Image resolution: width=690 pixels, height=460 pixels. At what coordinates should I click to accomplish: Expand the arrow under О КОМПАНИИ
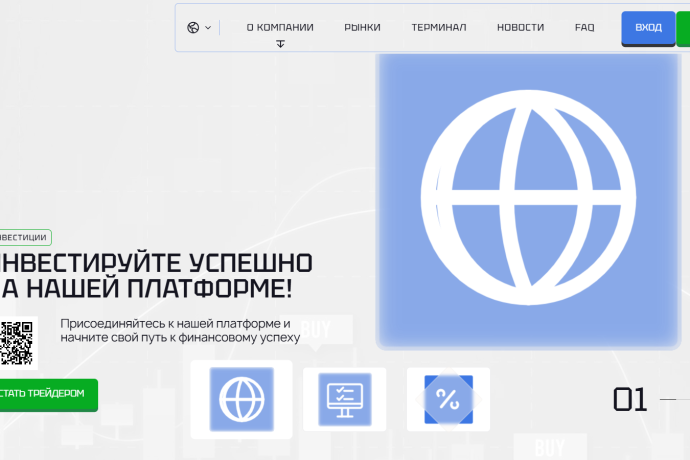[280, 44]
